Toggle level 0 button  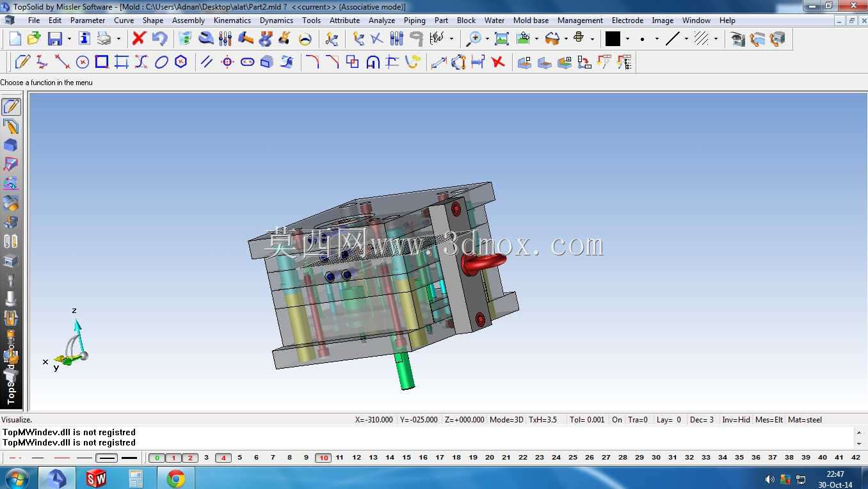[157, 458]
